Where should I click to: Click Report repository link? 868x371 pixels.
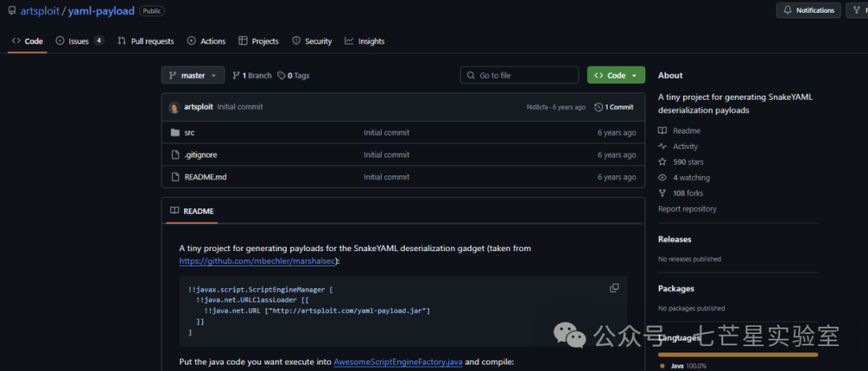[687, 209]
